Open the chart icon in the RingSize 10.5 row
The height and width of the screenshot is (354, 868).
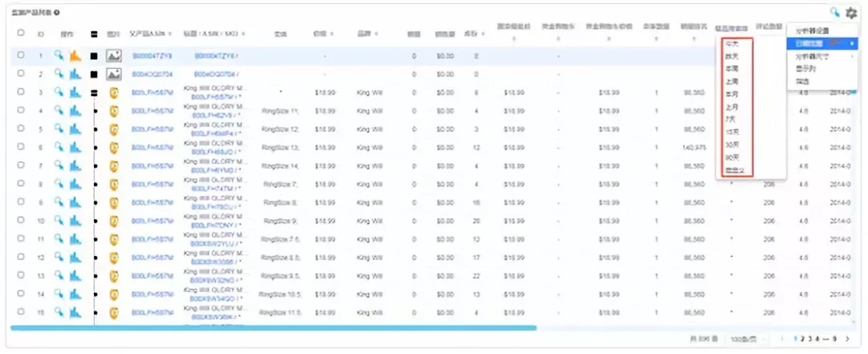[76, 294]
